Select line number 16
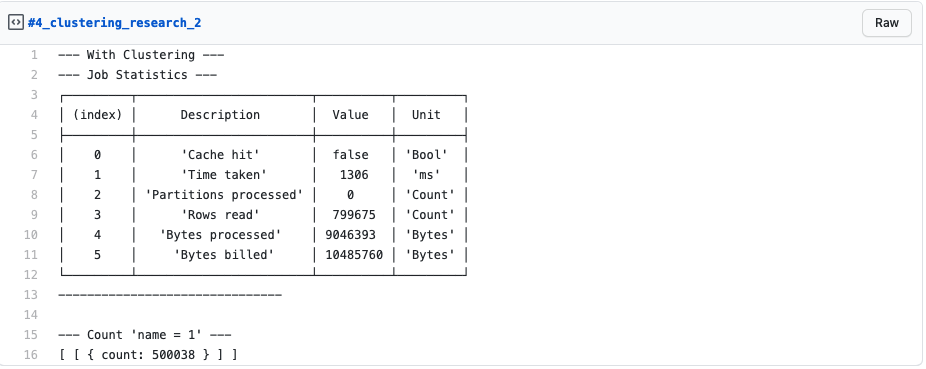 pos(31,355)
